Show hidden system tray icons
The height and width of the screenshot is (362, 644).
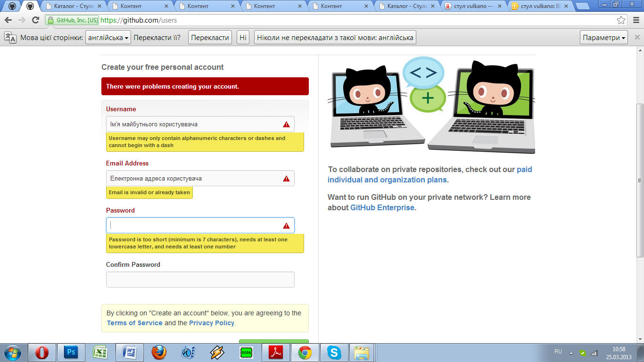[x=571, y=353]
